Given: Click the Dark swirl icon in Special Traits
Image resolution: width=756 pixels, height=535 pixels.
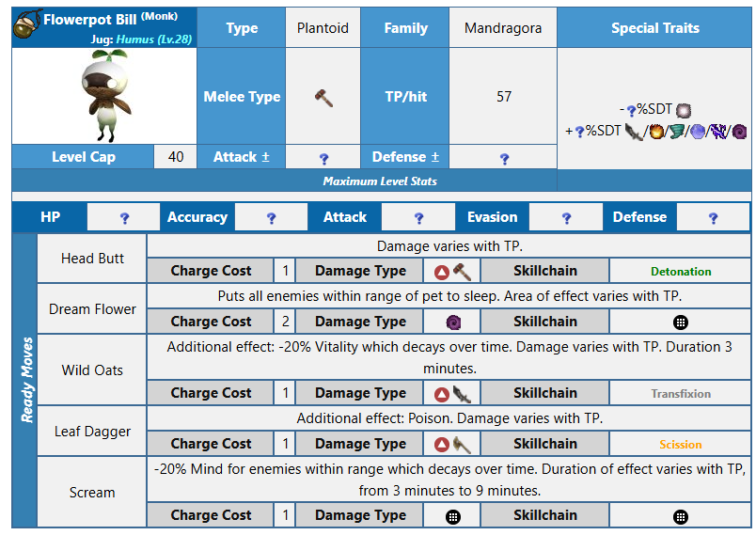Looking at the screenshot, I should [x=740, y=132].
